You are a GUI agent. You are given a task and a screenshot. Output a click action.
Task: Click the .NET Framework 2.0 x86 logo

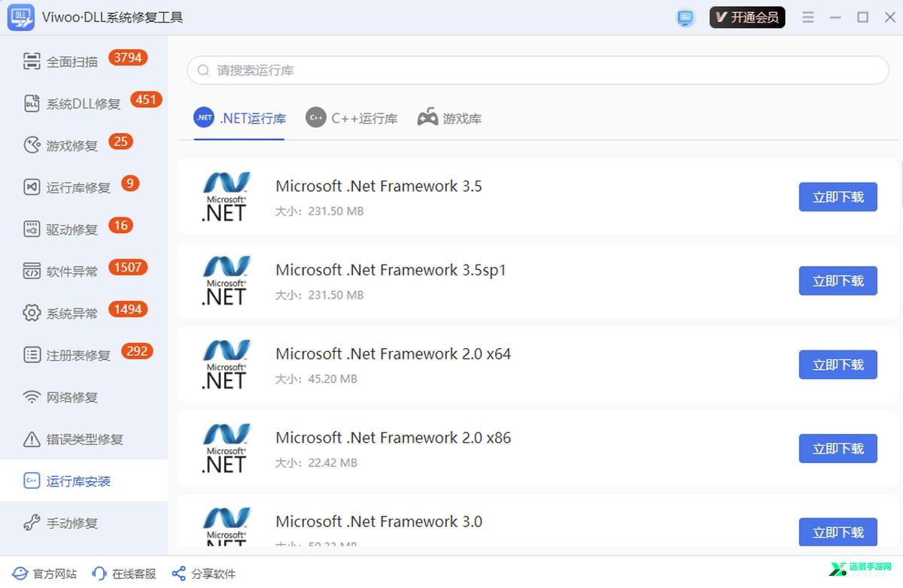click(x=226, y=449)
